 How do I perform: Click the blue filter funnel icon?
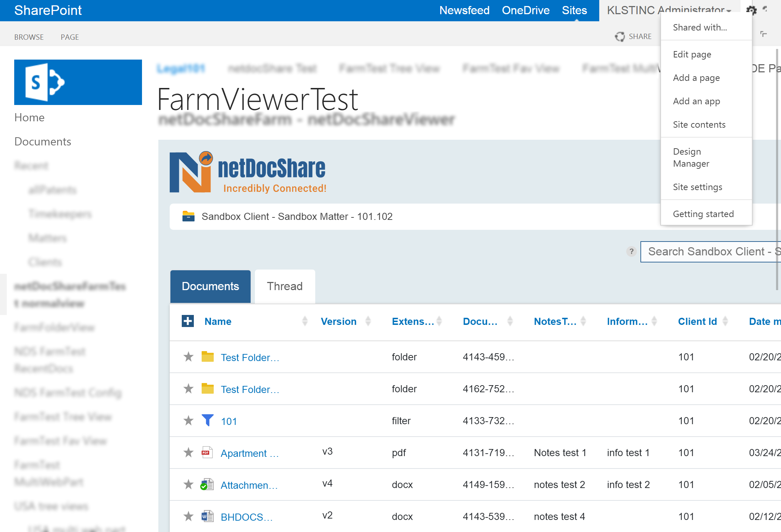207,420
